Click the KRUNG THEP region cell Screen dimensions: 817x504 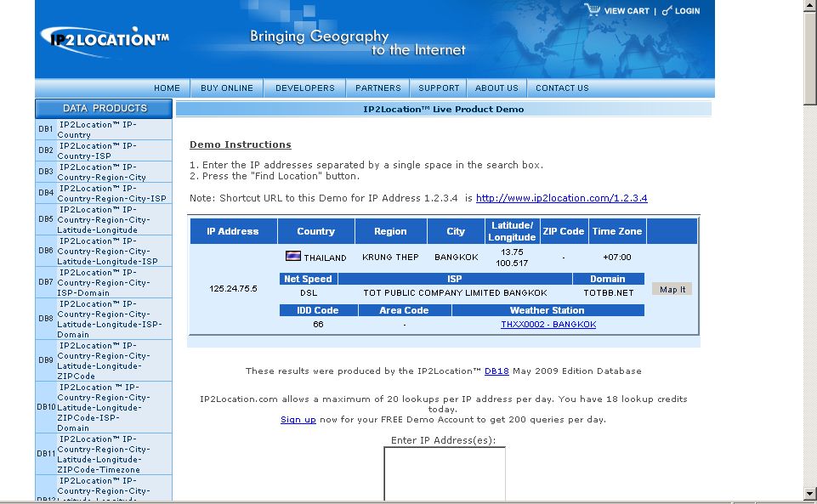[390, 258]
